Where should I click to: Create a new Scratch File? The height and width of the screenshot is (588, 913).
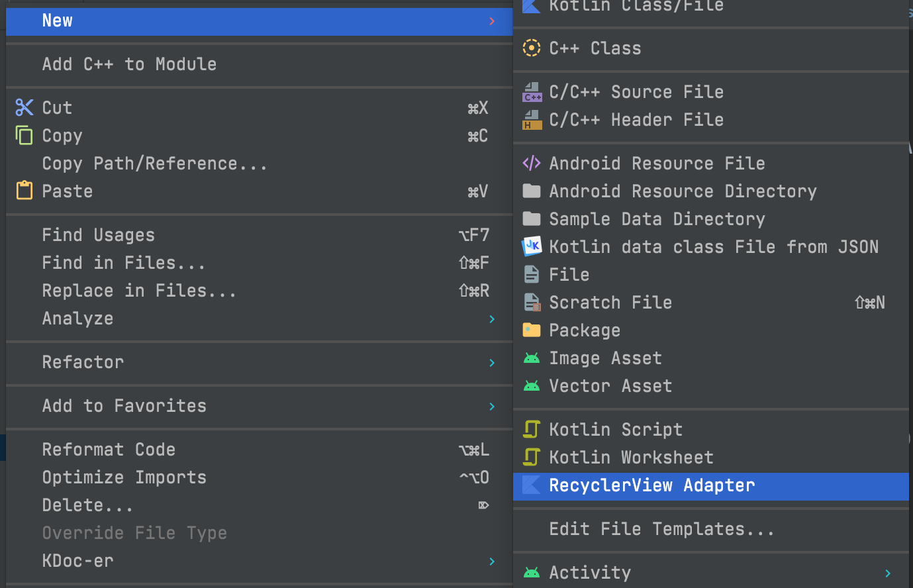click(x=711, y=303)
